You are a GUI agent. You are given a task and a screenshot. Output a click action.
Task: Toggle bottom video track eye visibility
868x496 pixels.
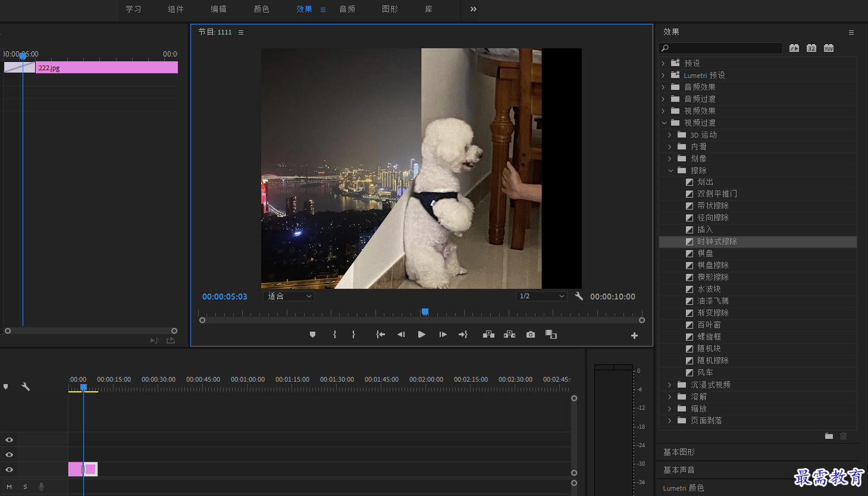pos(9,469)
